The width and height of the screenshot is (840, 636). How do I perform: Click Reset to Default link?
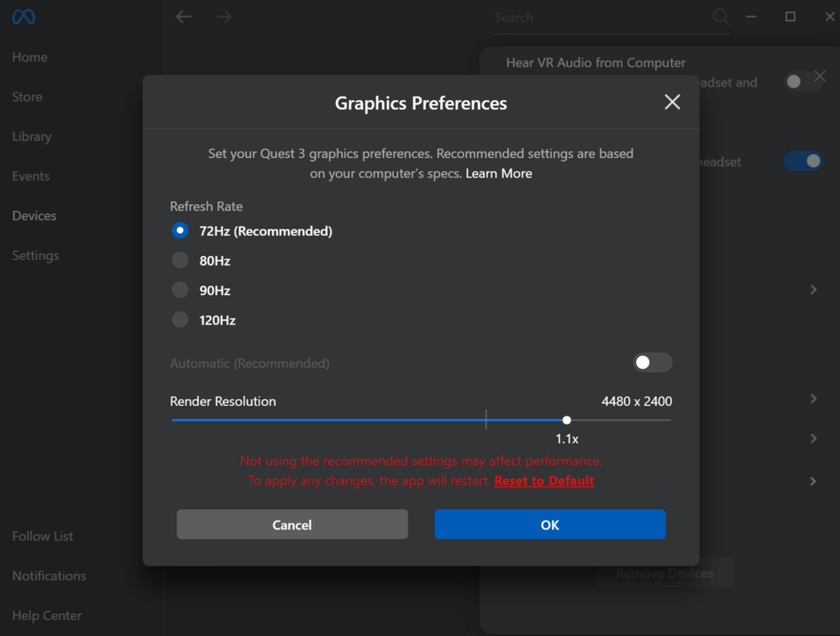click(544, 481)
